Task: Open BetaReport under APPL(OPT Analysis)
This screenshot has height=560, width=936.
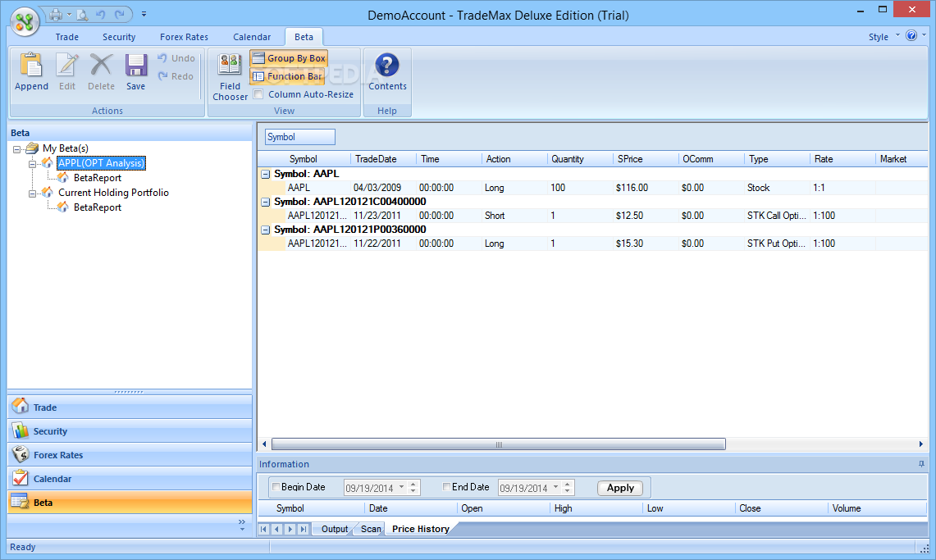Action: (98, 178)
